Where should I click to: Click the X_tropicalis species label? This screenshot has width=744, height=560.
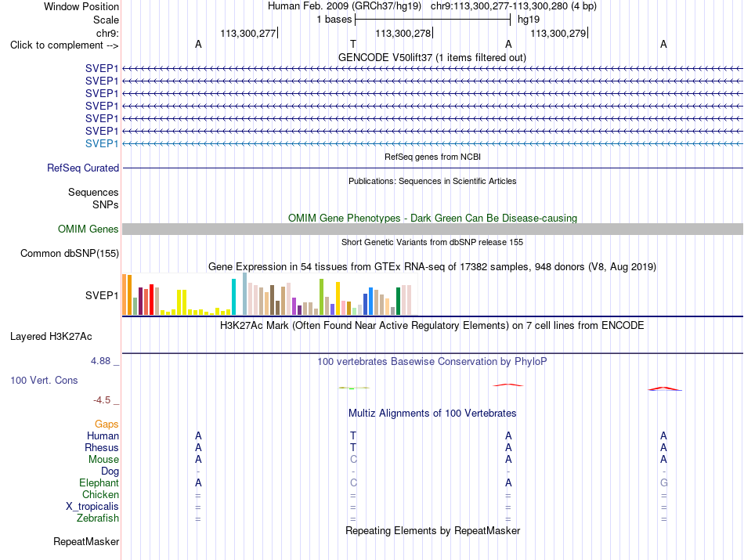click(92, 507)
